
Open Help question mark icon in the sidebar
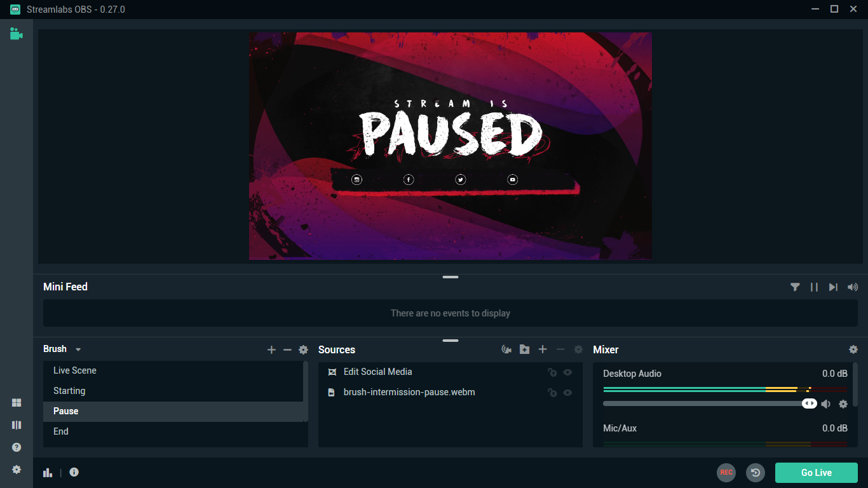pos(17,447)
